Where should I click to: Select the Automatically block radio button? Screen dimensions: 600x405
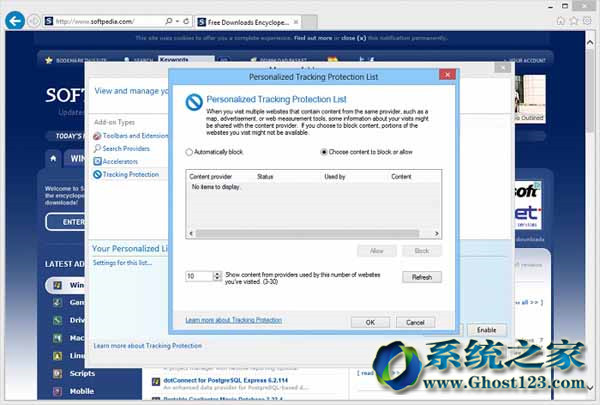[189, 152]
